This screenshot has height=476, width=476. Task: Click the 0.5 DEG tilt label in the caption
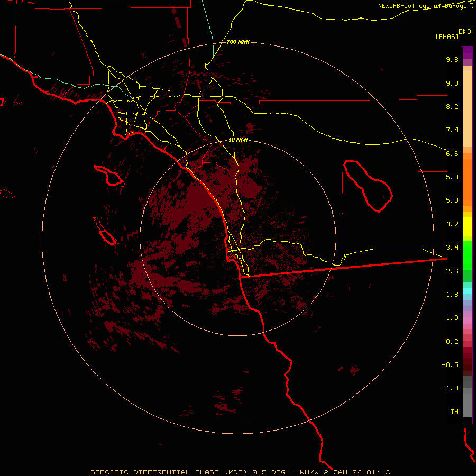tap(269, 472)
